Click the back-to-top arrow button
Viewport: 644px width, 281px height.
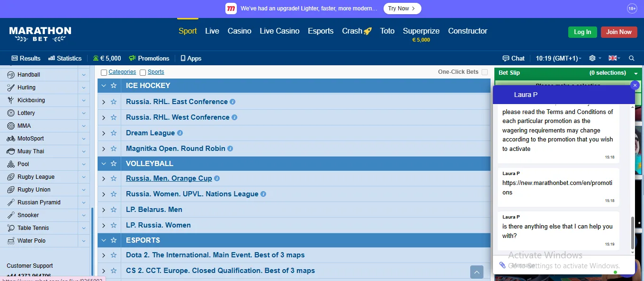pos(477,272)
